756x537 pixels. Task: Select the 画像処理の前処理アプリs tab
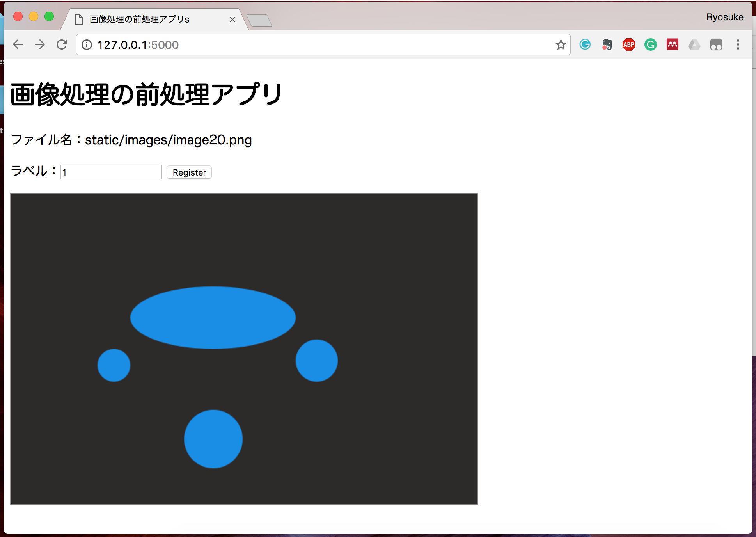pyautogui.click(x=154, y=20)
